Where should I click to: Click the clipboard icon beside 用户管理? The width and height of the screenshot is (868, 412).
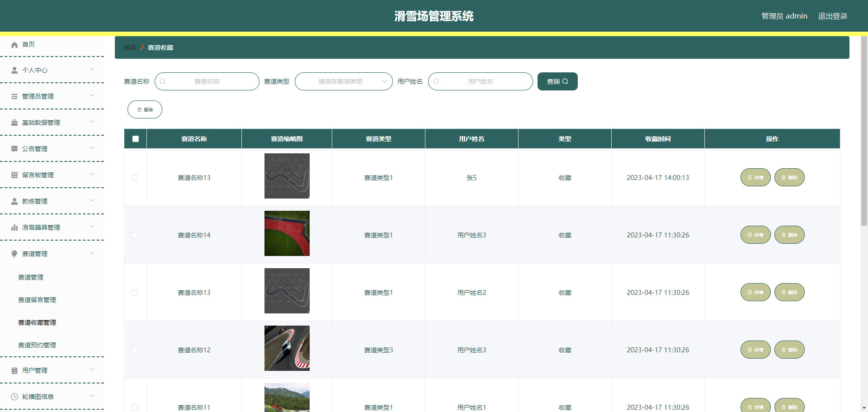pyautogui.click(x=14, y=371)
